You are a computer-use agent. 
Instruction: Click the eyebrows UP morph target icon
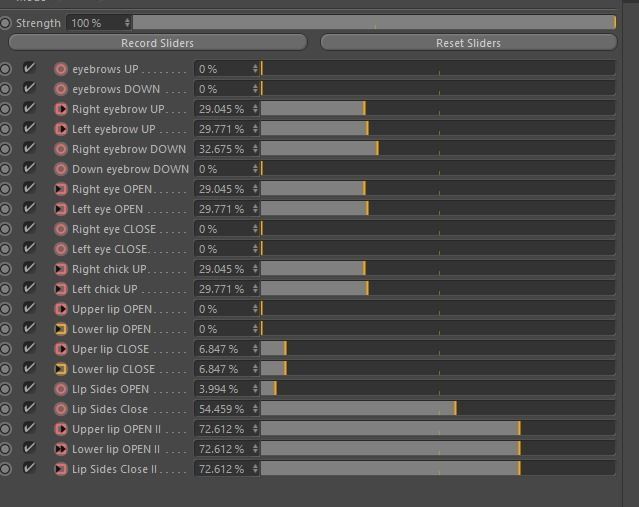pyautogui.click(x=61, y=69)
